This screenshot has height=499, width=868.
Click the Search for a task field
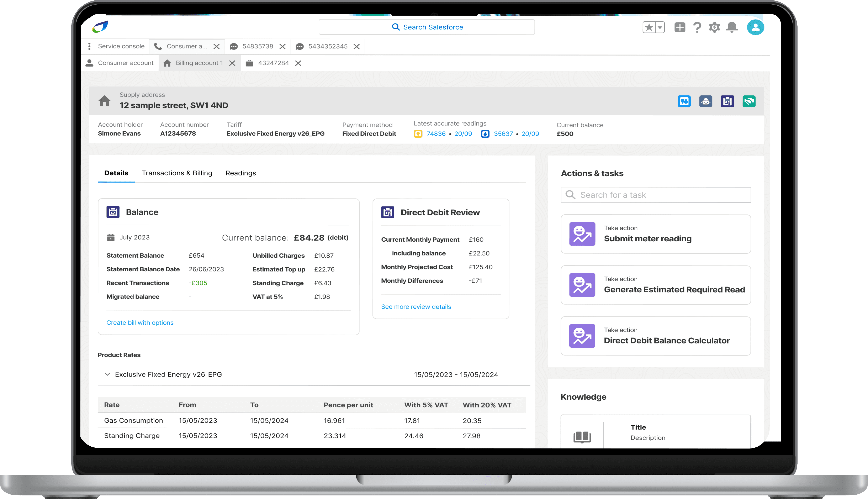[x=655, y=195]
